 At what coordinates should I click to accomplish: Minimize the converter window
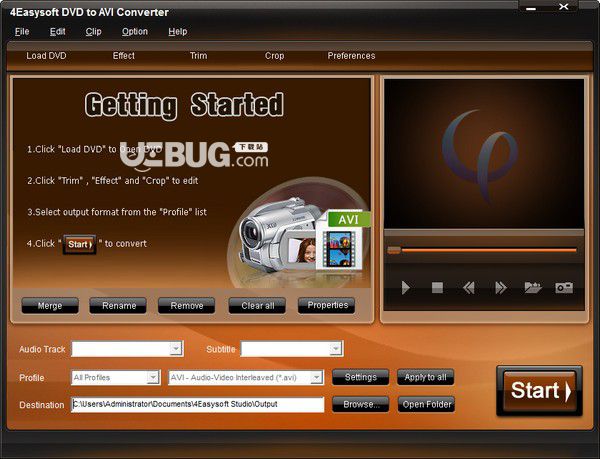click(531, 8)
